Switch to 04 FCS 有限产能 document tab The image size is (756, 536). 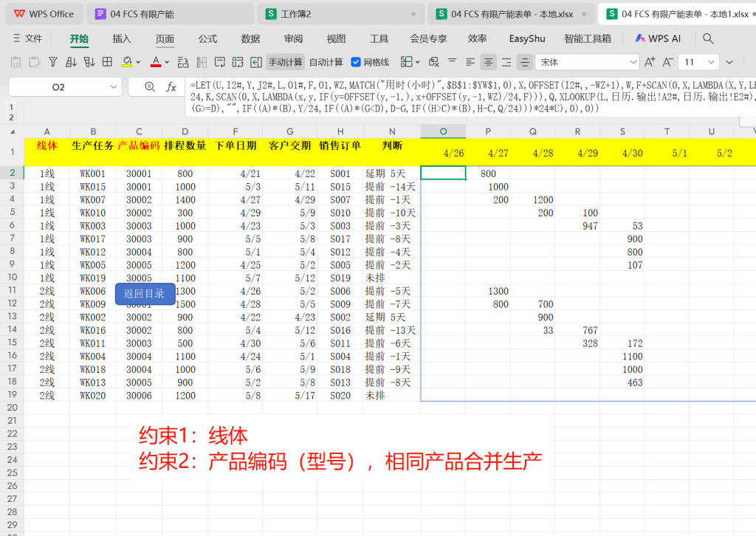click(171, 14)
